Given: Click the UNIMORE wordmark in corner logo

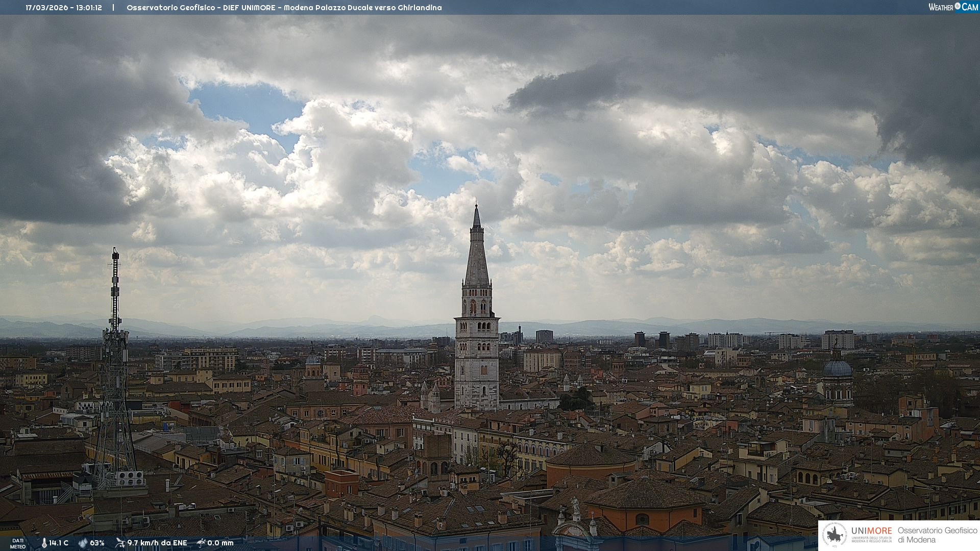Looking at the screenshot, I should (871, 531).
